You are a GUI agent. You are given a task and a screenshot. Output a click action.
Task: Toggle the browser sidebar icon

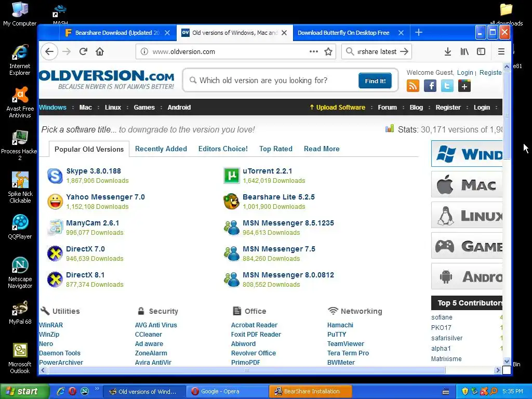pos(481,51)
